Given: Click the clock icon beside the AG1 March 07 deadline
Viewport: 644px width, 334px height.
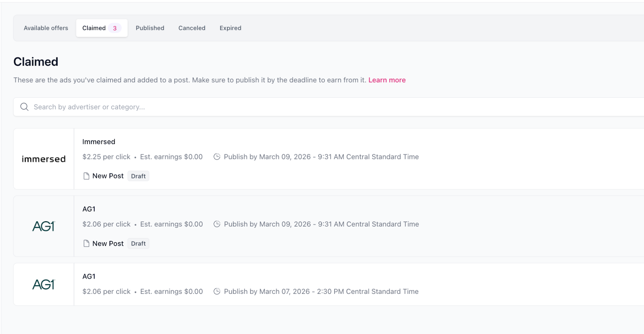Looking at the screenshot, I should click(217, 291).
